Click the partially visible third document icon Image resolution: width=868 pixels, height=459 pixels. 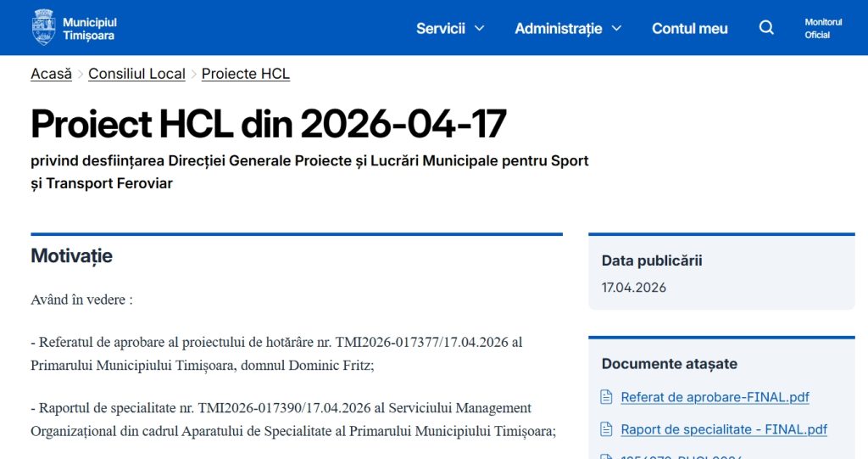606,456
